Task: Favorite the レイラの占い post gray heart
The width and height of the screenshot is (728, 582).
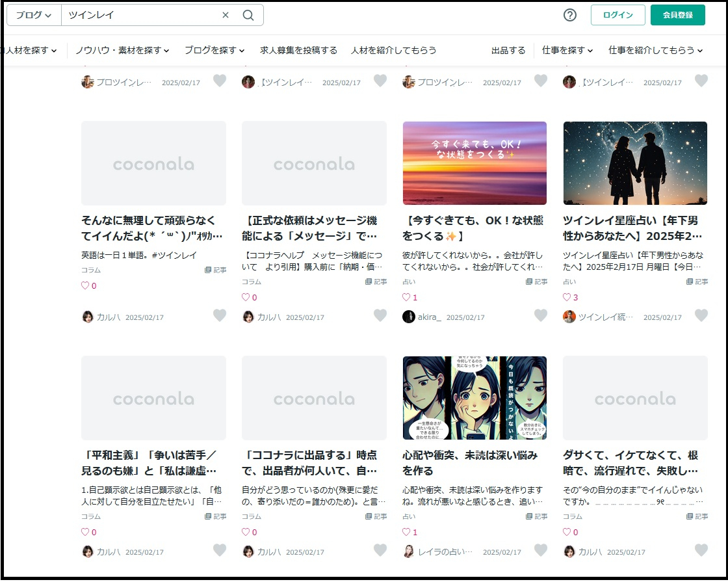Action: click(x=540, y=550)
